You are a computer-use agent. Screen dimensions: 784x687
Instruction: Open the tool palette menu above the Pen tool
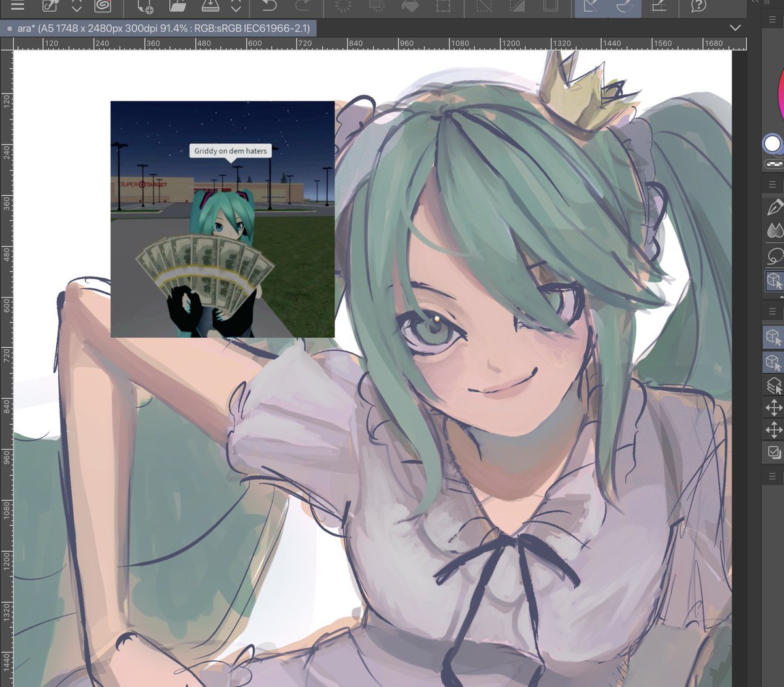[x=772, y=184]
